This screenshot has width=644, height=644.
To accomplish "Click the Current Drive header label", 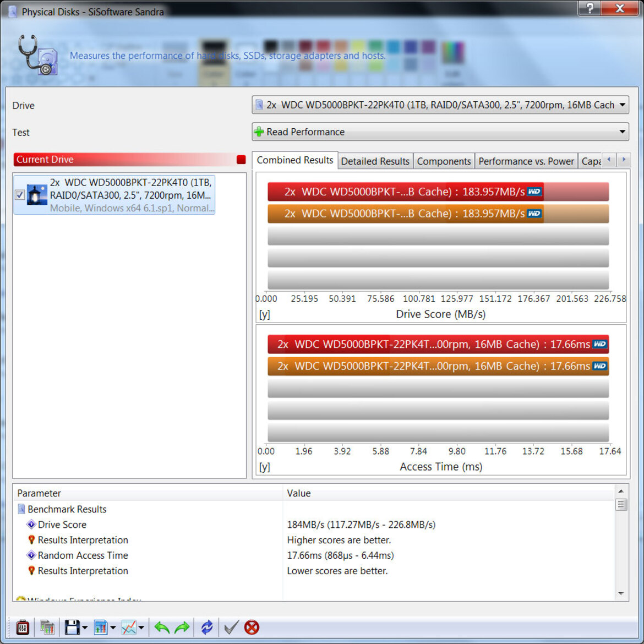I will pyautogui.click(x=45, y=160).
